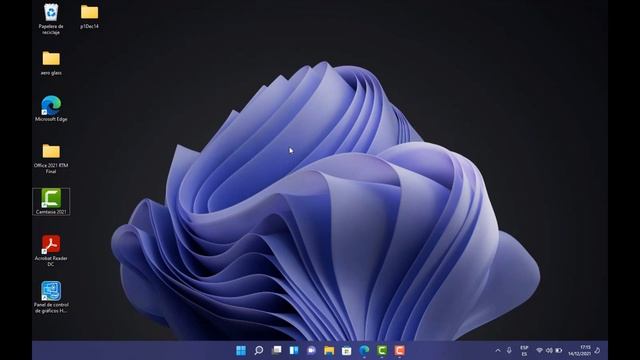Select the aero glass folder

tap(51, 63)
